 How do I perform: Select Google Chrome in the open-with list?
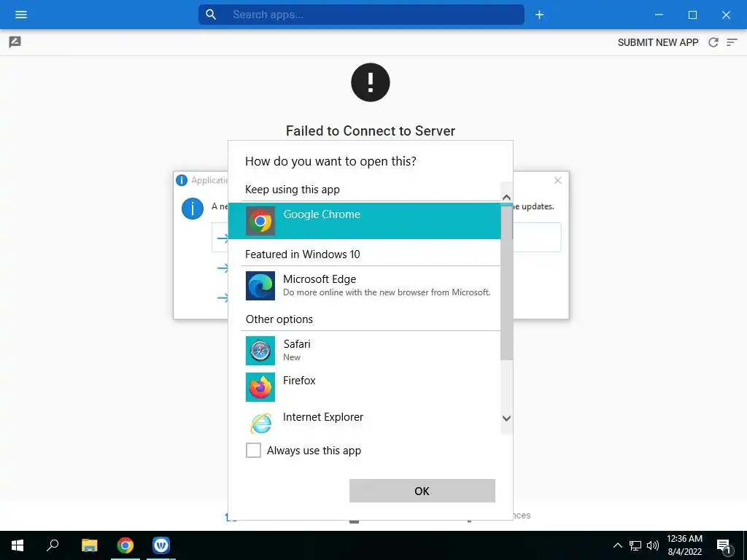point(365,221)
